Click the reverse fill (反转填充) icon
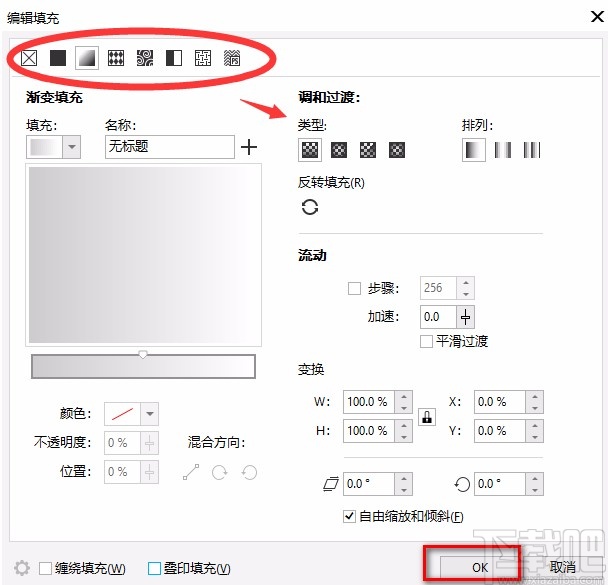 [x=310, y=207]
